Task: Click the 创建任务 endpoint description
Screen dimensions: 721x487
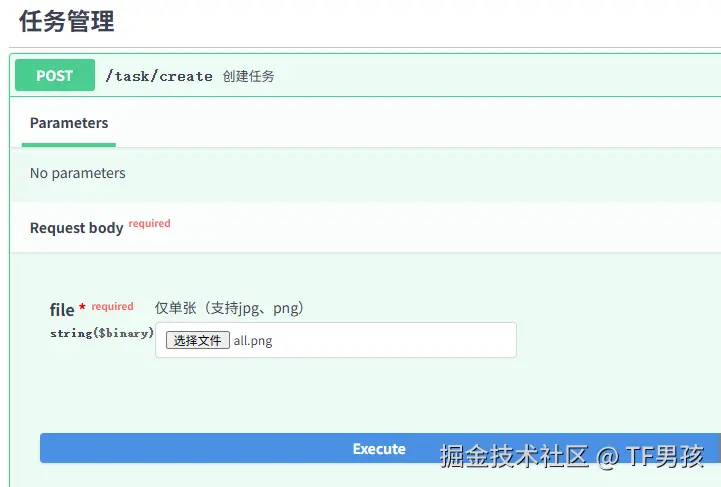Action: pos(248,76)
